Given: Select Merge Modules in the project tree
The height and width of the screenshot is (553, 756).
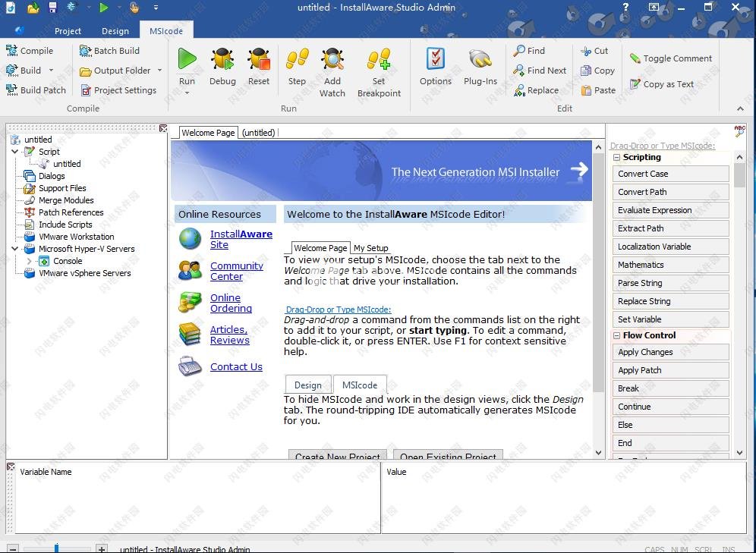Looking at the screenshot, I should pos(66,200).
